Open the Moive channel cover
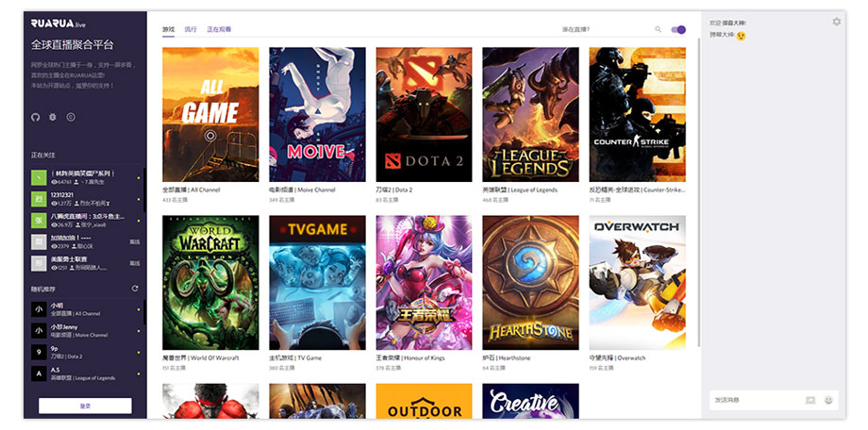The height and width of the screenshot is (430, 868). coord(317,114)
